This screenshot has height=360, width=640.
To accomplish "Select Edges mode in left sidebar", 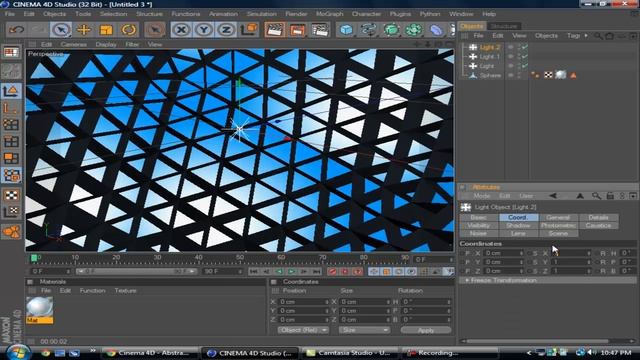I will pos(11,142).
